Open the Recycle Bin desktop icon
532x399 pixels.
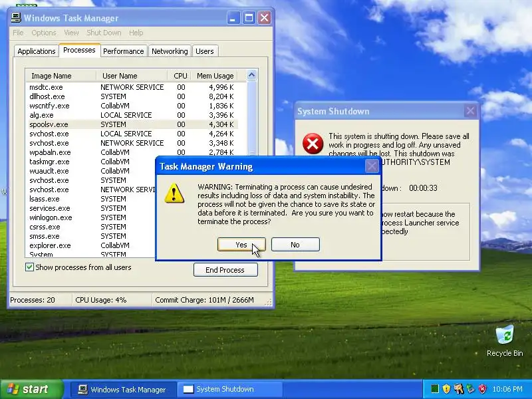coord(505,340)
